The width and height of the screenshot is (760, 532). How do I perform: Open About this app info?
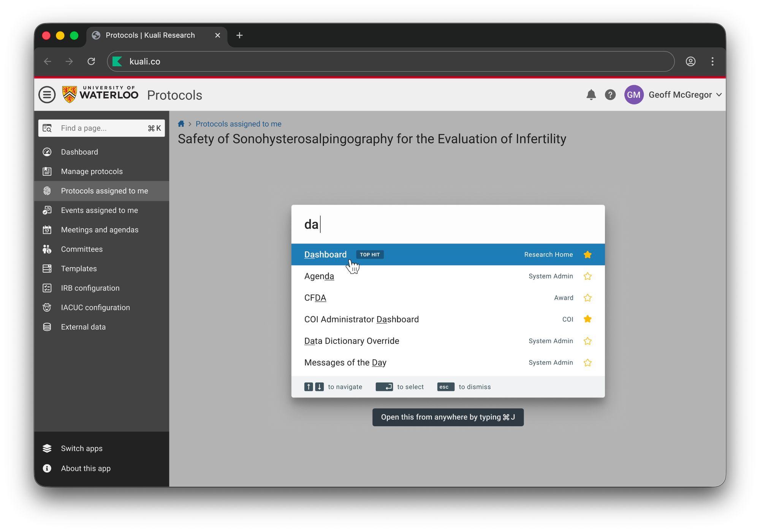pyautogui.click(x=85, y=469)
